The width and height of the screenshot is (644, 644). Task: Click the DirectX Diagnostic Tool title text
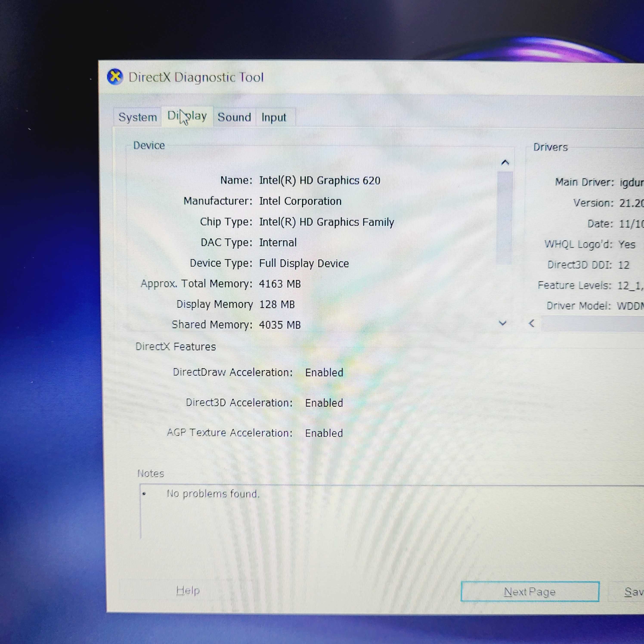(x=196, y=77)
